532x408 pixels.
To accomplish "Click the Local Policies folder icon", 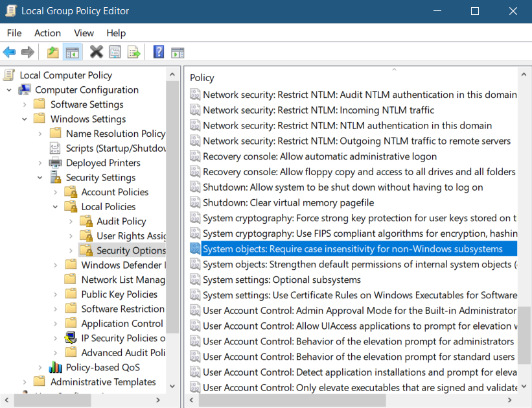I will pos(71,206).
